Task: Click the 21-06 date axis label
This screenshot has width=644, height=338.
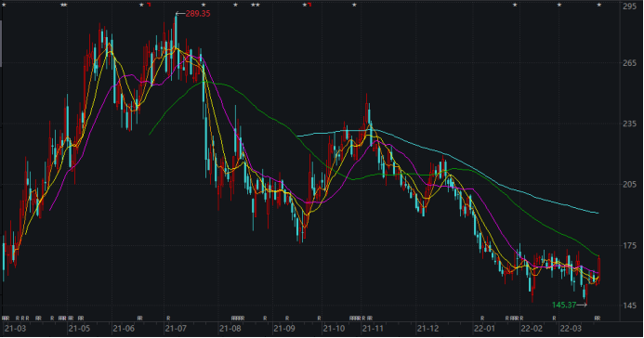Action: [x=124, y=329]
